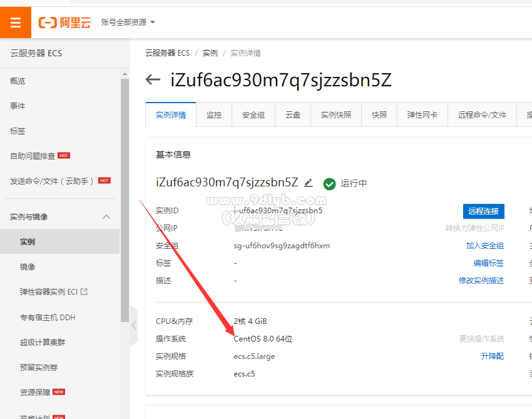Click 云服务器 ECS in the breadcrumb

coord(168,53)
